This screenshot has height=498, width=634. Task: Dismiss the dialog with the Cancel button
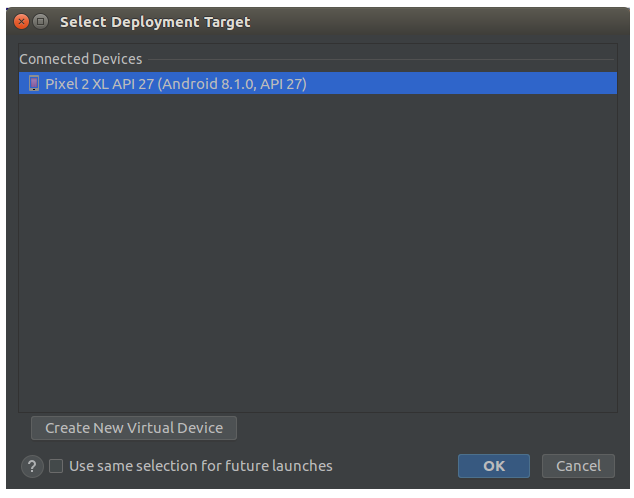[578, 466]
